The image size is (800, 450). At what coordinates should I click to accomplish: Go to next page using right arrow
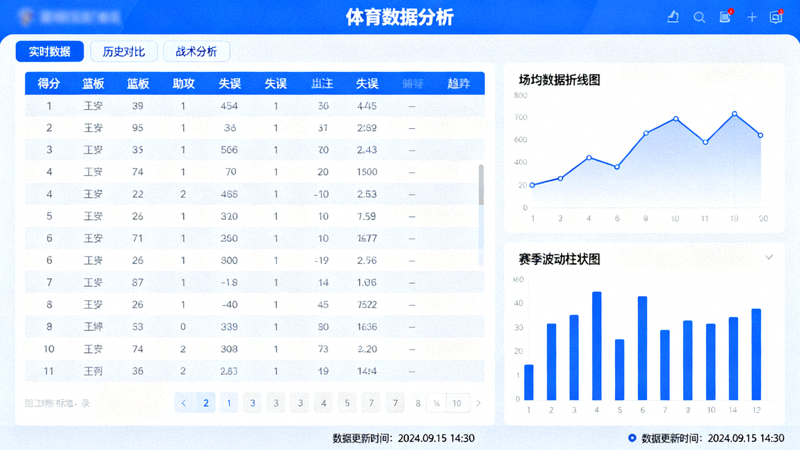[x=478, y=403]
